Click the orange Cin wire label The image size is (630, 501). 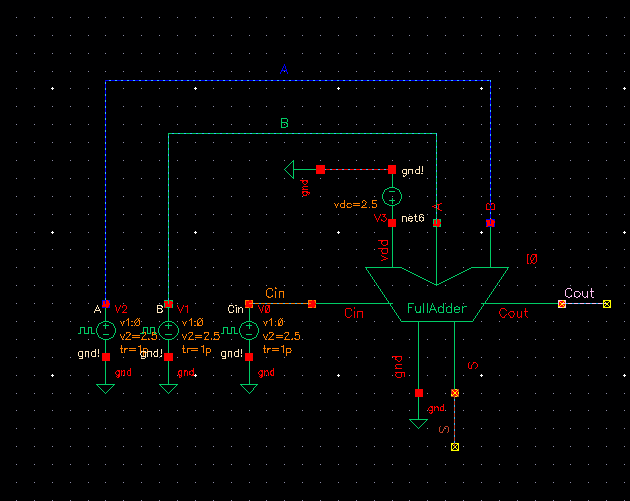point(275,293)
